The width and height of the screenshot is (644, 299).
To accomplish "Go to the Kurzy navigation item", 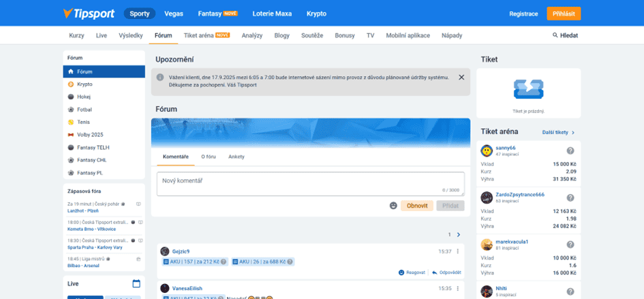I will coord(76,35).
